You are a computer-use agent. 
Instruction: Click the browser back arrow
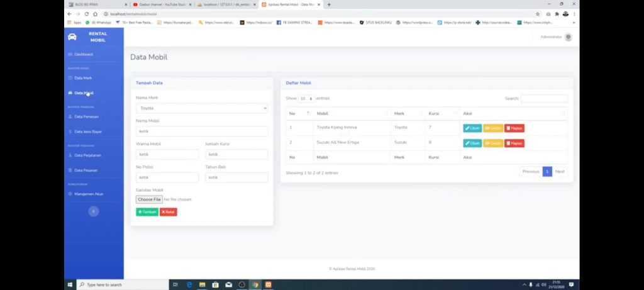[70, 14]
